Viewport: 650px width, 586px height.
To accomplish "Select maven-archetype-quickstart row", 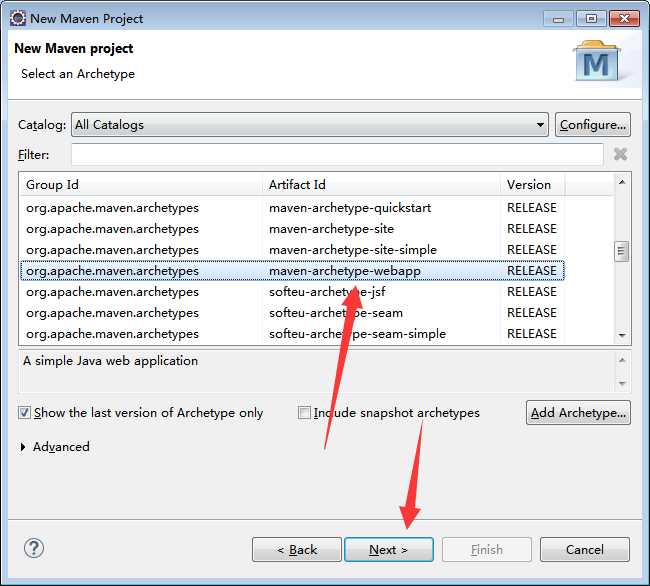I will pyautogui.click(x=292, y=208).
